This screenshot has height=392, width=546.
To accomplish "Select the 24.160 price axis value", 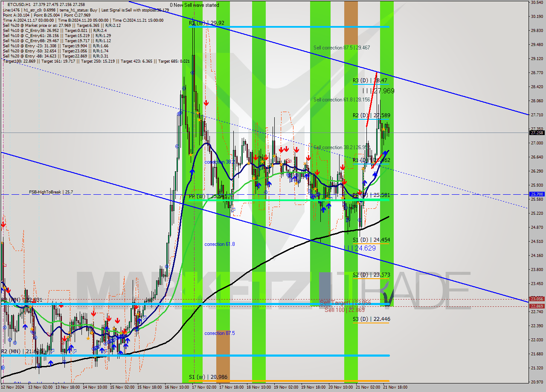I will pyautogui.click(x=537, y=255).
